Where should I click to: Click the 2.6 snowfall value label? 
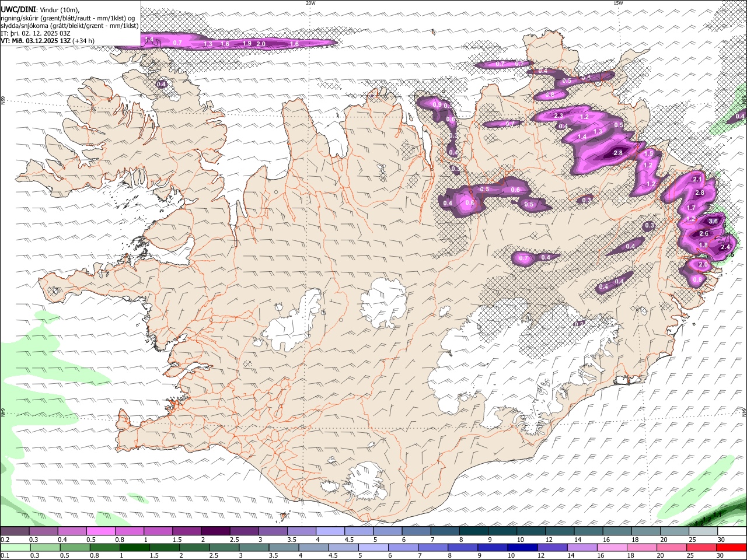(x=704, y=234)
